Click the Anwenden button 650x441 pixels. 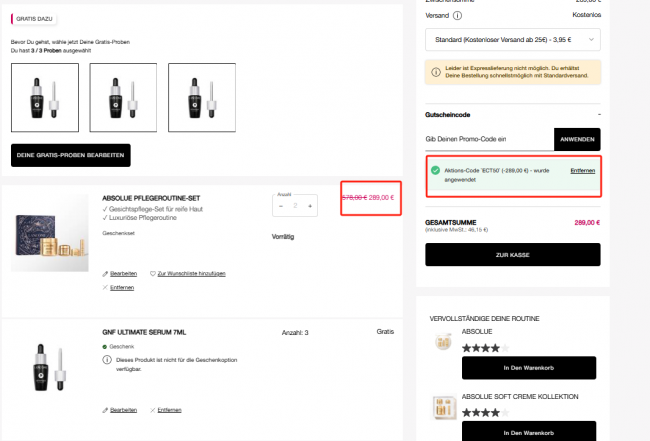click(577, 139)
